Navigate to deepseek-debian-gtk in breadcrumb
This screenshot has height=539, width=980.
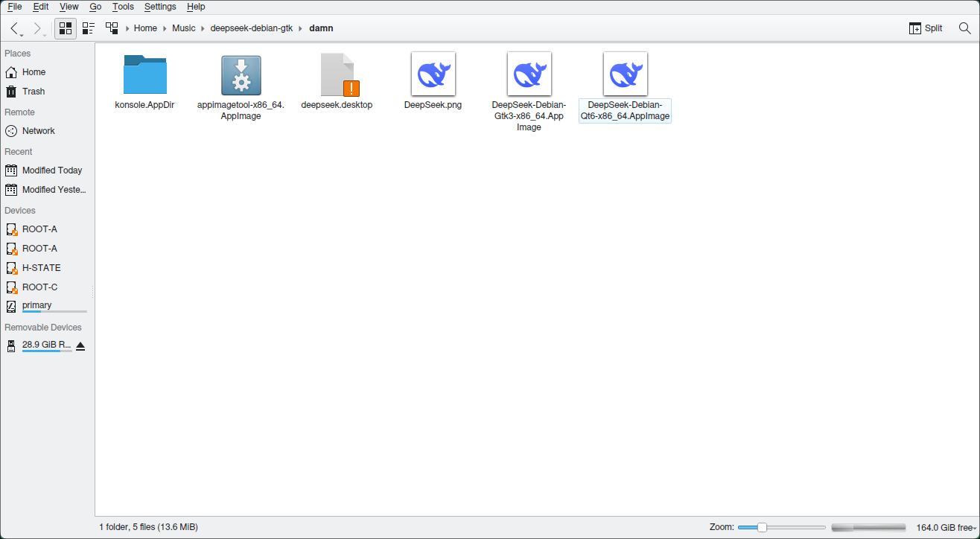tap(252, 28)
